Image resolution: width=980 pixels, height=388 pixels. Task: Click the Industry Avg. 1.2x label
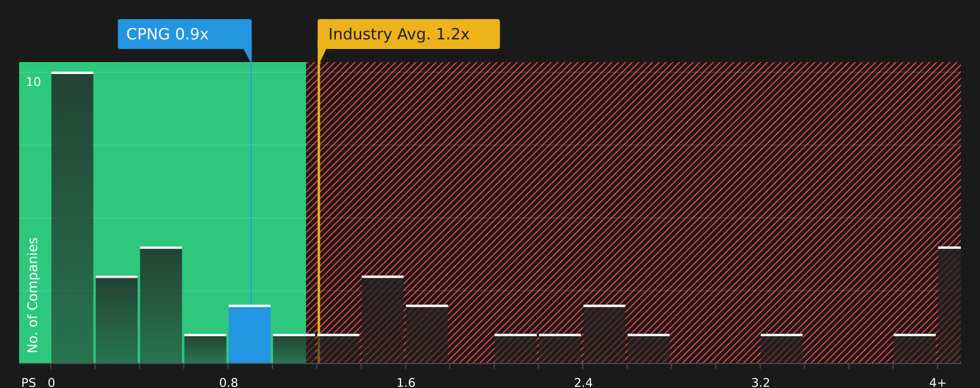[x=409, y=34]
